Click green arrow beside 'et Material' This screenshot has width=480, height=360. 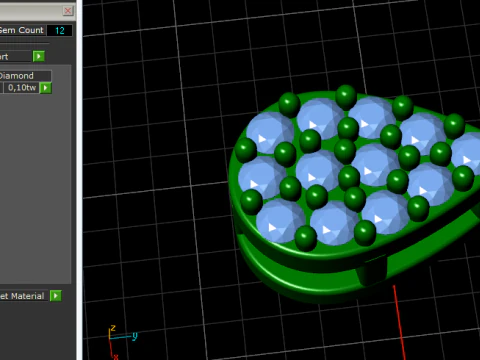point(56,296)
